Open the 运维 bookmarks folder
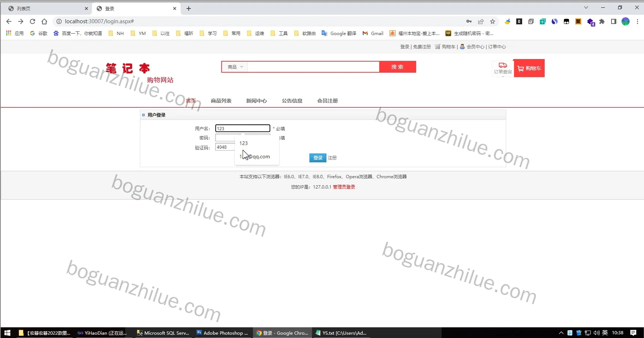The image size is (644, 338). click(256, 33)
